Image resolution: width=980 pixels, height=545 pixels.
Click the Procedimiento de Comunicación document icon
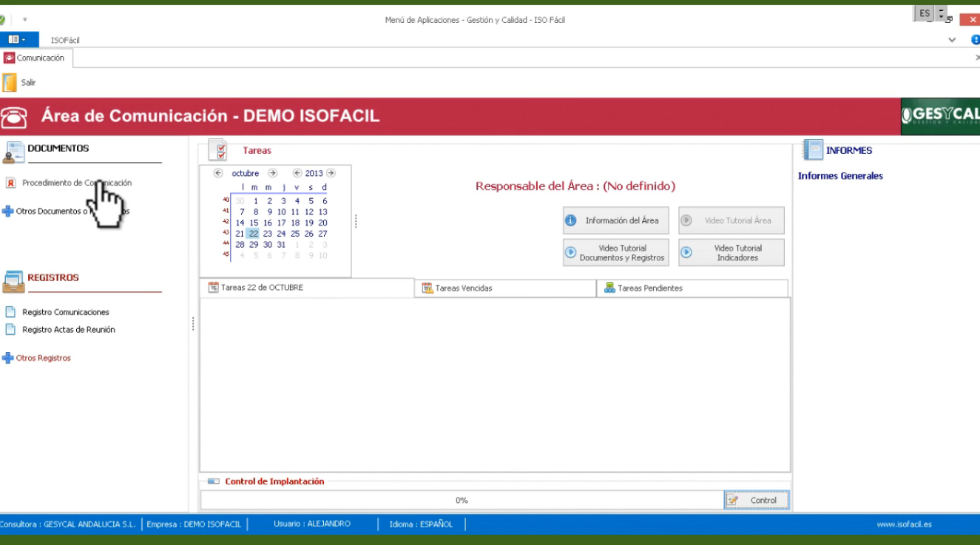tap(10, 183)
